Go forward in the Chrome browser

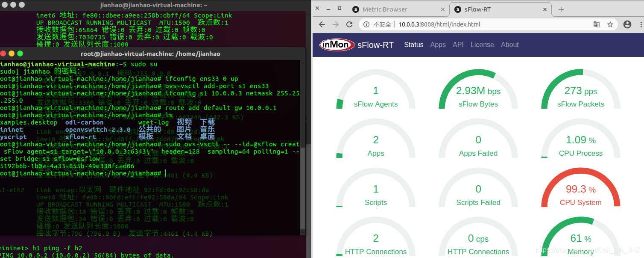pyautogui.click(x=336, y=24)
